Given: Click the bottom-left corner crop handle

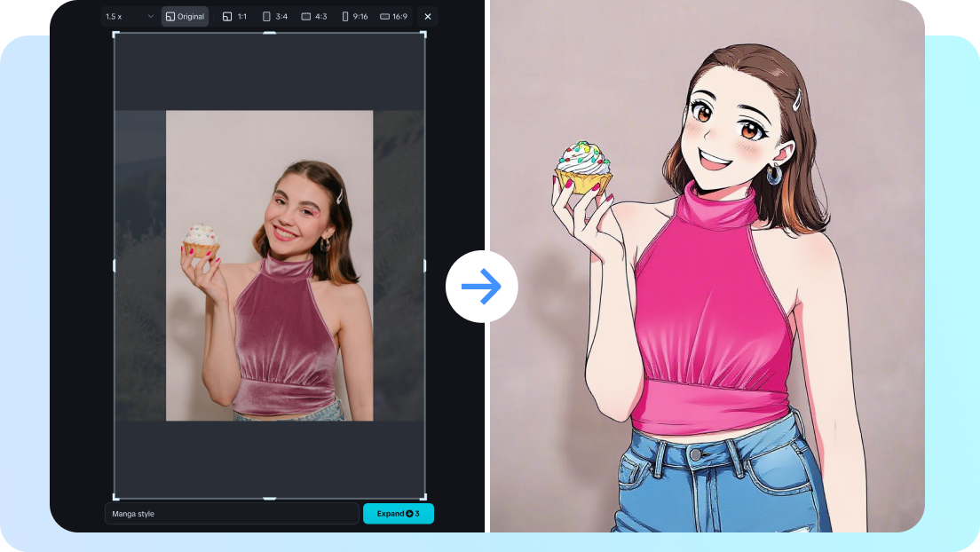Looking at the screenshot, I should 115,497.
